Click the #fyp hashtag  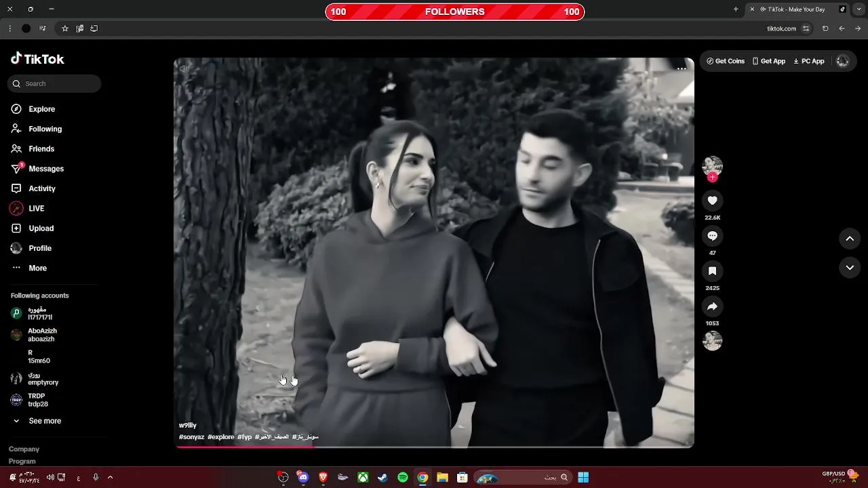pyautogui.click(x=245, y=437)
